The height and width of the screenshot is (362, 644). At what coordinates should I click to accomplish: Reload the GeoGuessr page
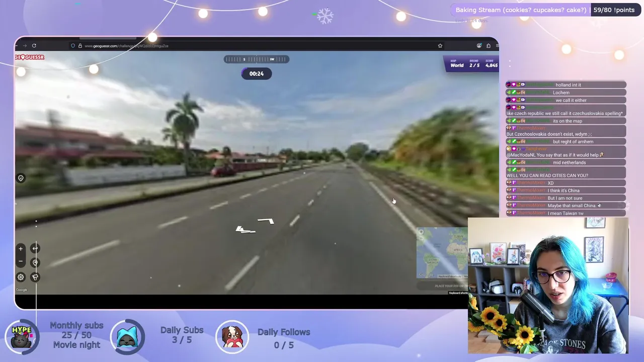34,46
